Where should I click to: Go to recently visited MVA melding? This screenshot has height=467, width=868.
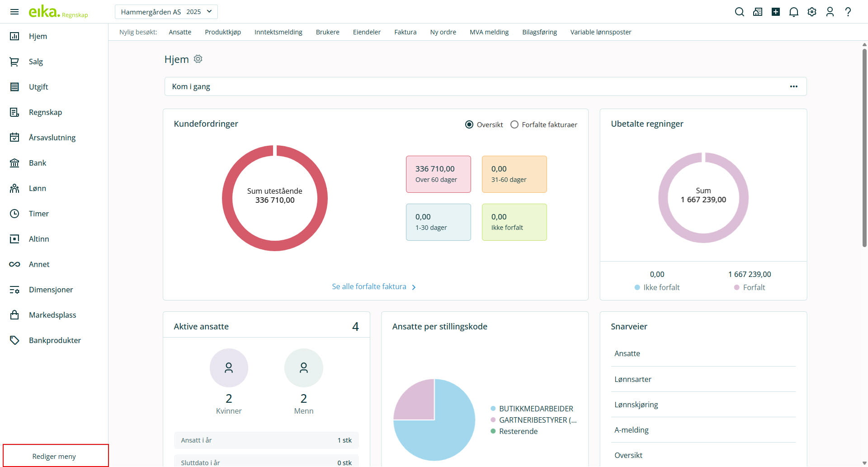[x=489, y=32]
